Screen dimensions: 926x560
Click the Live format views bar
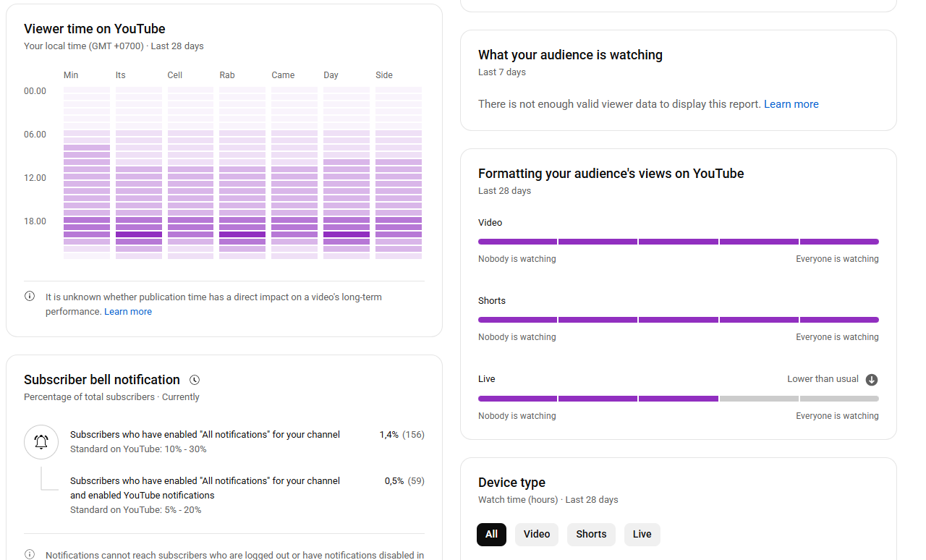tap(678, 399)
